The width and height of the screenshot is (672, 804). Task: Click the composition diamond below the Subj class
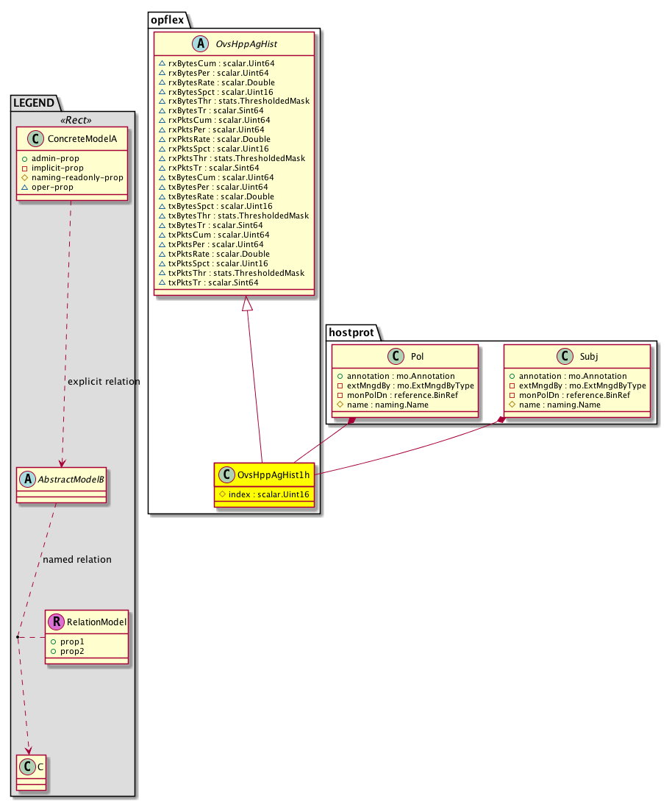click(501, 419)
